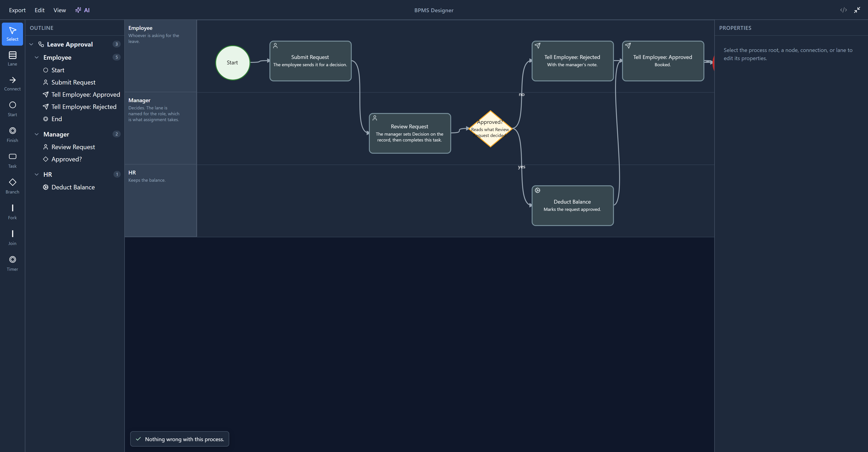868x452 pixels.
Task: Click gear icon on Deduct Balance node
Action: [538, 190]
